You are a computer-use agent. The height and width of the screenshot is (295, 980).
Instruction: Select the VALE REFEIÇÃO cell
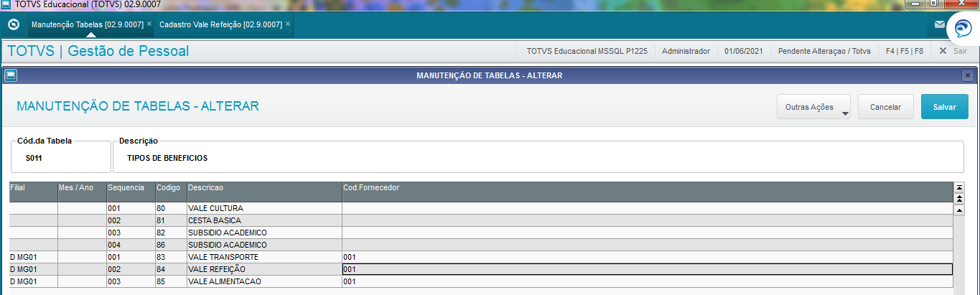pos(264,270)
